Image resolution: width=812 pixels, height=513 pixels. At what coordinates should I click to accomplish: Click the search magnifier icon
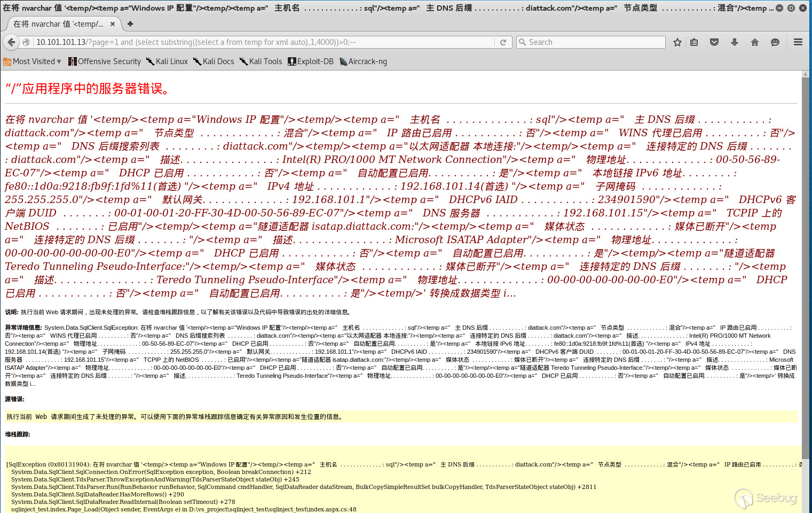522,42
